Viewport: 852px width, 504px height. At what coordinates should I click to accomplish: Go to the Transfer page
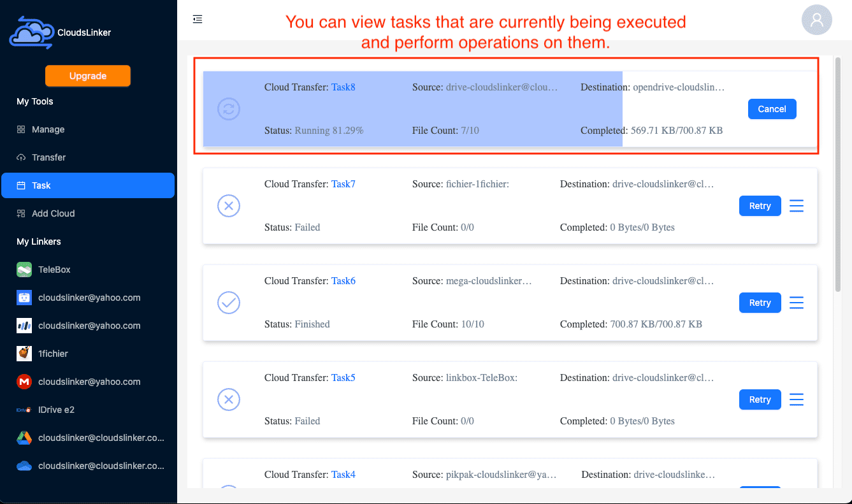(x=88, y=157)
